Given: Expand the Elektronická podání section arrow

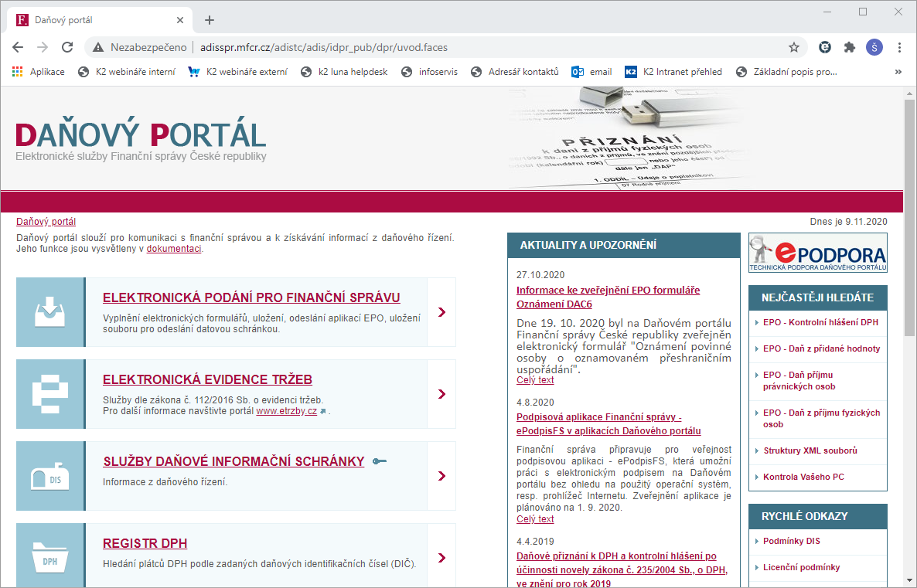Looking at the screenshot, I should pyautogui.click(x=441, y=312).
